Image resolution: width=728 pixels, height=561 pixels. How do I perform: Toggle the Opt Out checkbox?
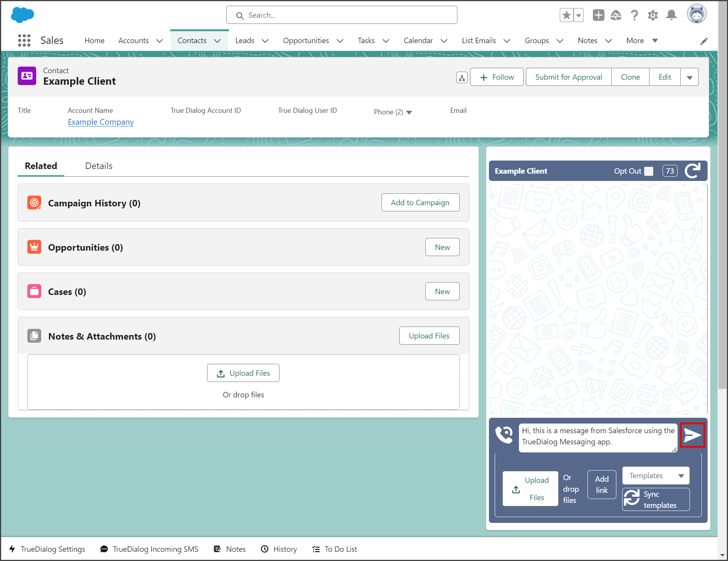click(x=649, y=171)
